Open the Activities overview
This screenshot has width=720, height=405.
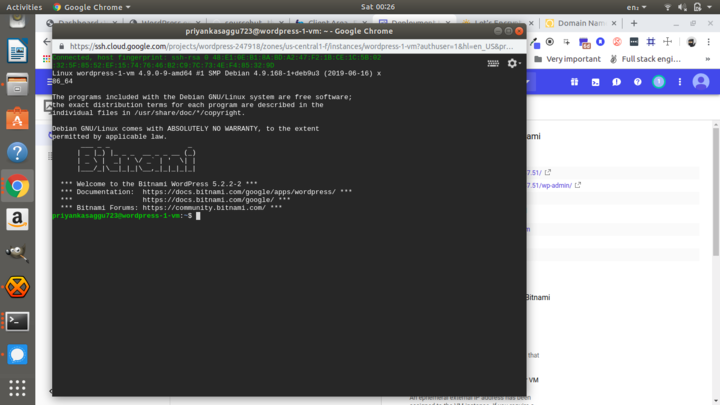[x=24, y=7]
